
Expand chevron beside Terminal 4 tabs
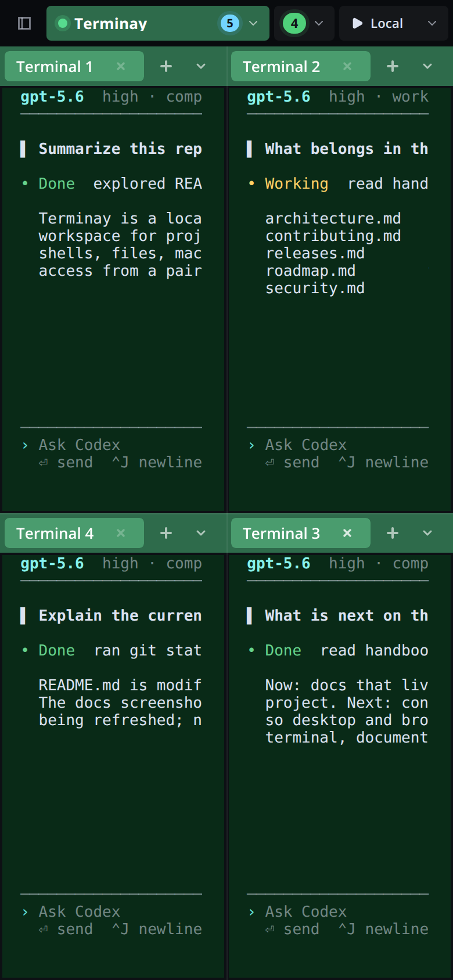point(201,533)
